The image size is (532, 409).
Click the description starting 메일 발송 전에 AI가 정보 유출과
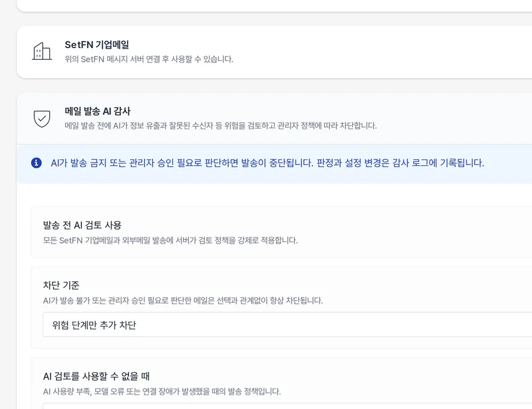point(220,126)
